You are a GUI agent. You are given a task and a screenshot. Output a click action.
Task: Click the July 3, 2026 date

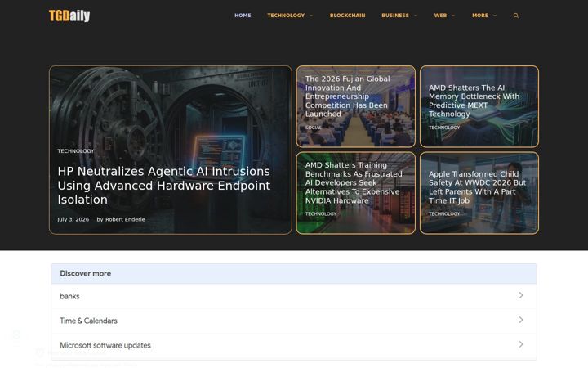73,219
